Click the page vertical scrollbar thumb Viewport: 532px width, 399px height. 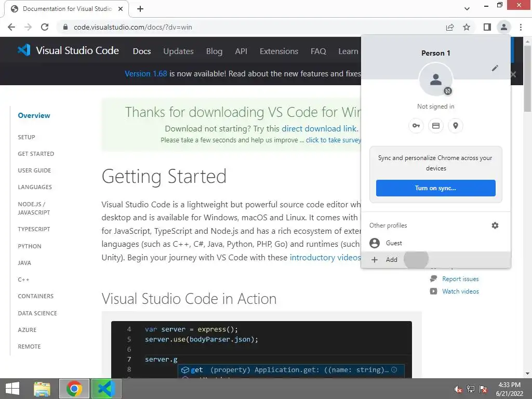coord(528,79)
